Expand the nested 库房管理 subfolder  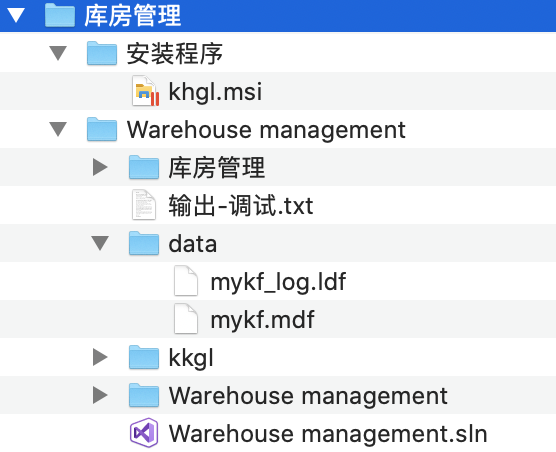pyautogui.click(x=100, y=167)
